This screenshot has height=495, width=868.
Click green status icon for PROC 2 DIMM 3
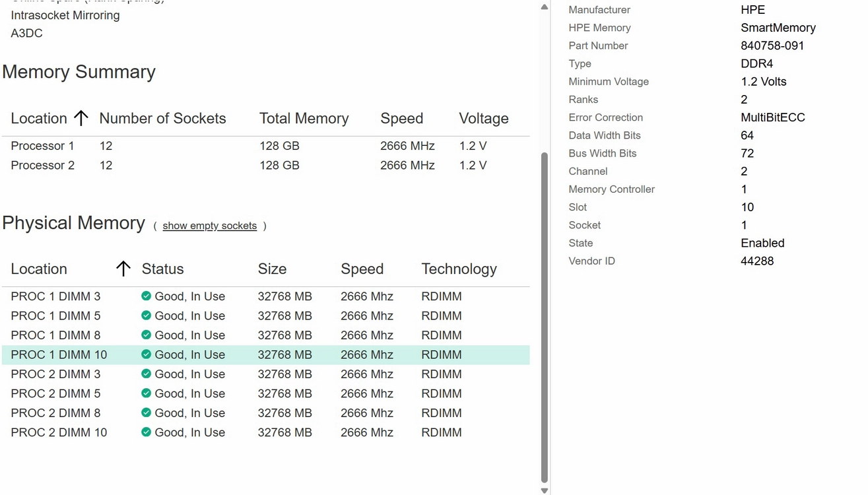pos(146,374)
